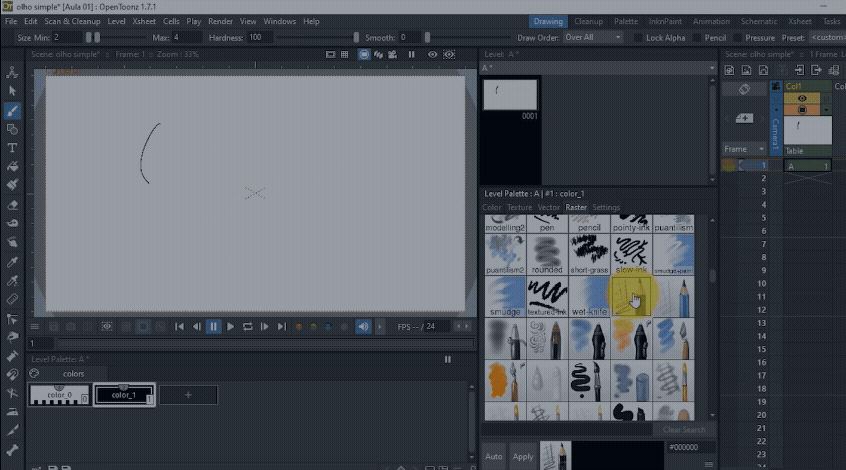The height and width of the screenshot is (470, 846).
Task: Toggle the Safe Area display
Action: click(x=330, y=55)
